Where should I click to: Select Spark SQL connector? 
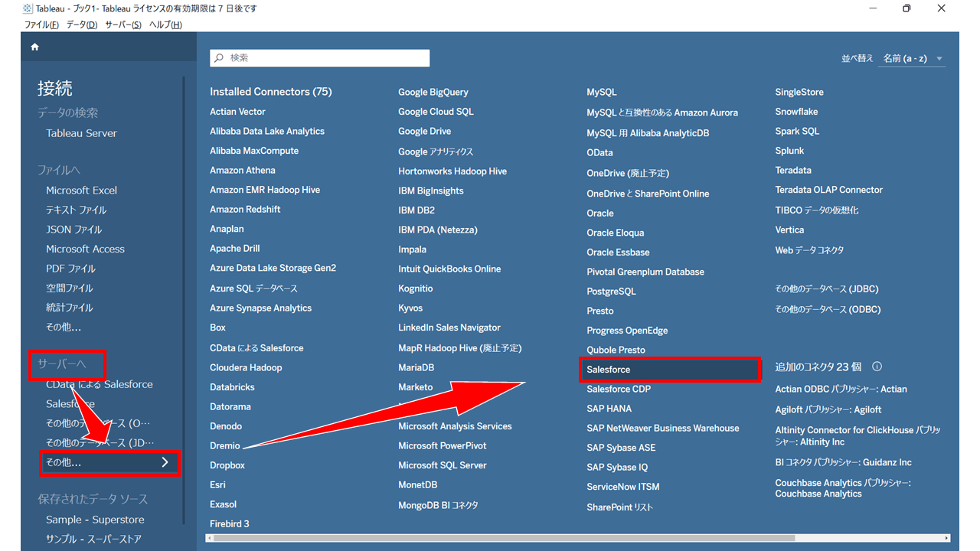797,131
